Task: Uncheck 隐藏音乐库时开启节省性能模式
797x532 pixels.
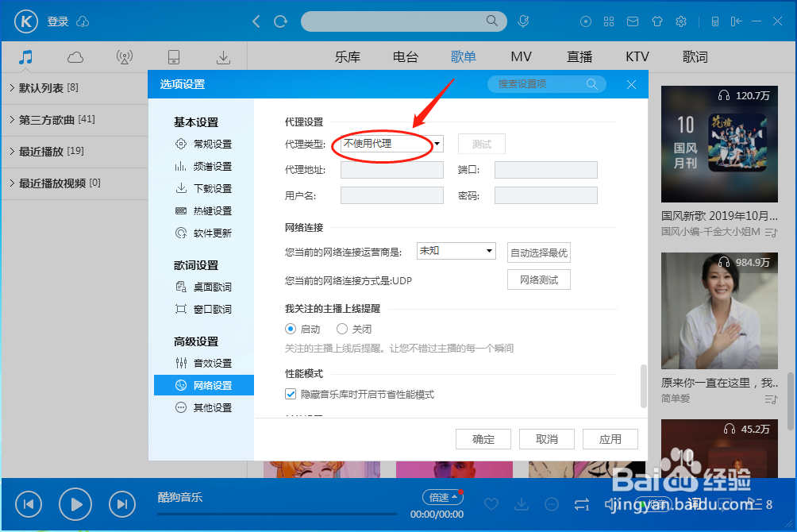Action: [x=291, y=393]
